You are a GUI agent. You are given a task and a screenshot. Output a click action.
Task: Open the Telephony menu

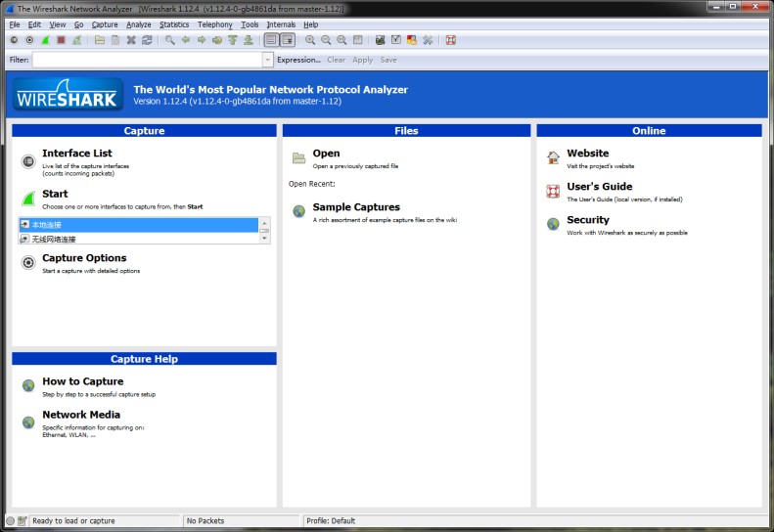(214, 24)
